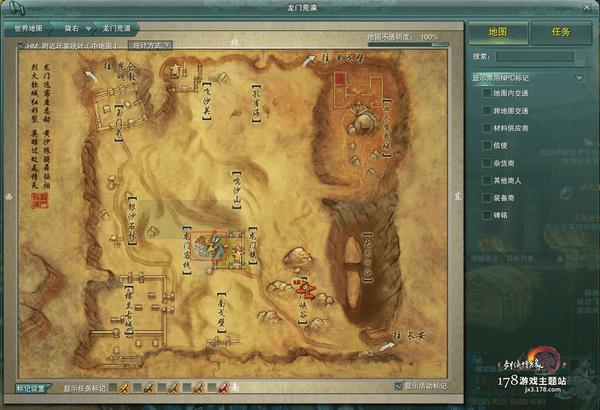The width and height of the screenshot is (600, 410).
Task: Click the 积沙石林 map label
Action: (132, 221)
